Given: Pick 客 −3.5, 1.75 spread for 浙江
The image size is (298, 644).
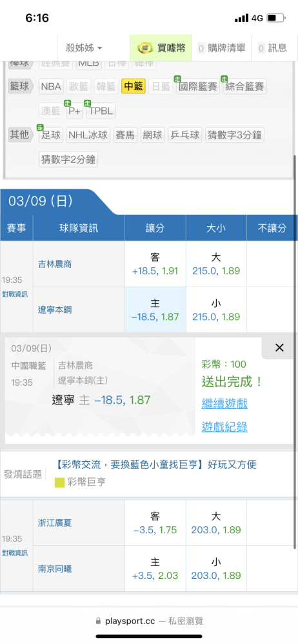Looking at the screenshot, I should click(155, 523).
